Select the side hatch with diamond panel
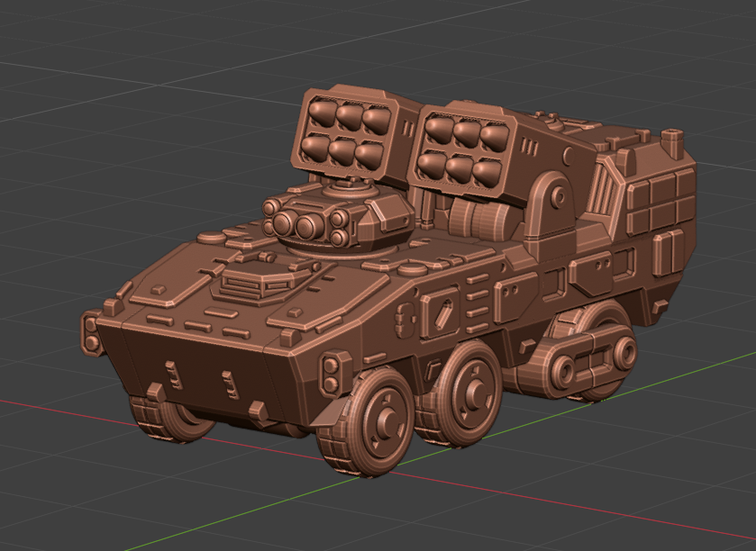 (x=440, y=314)
